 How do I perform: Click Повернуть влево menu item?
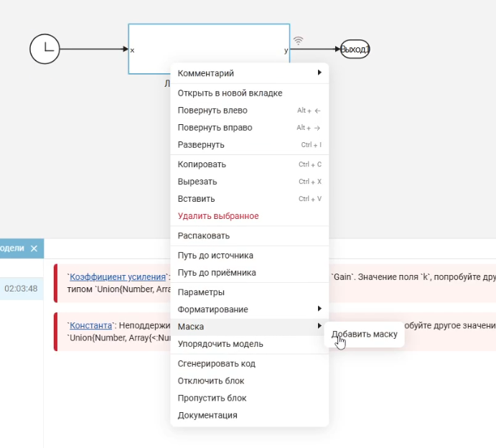(x=212, y=111)
